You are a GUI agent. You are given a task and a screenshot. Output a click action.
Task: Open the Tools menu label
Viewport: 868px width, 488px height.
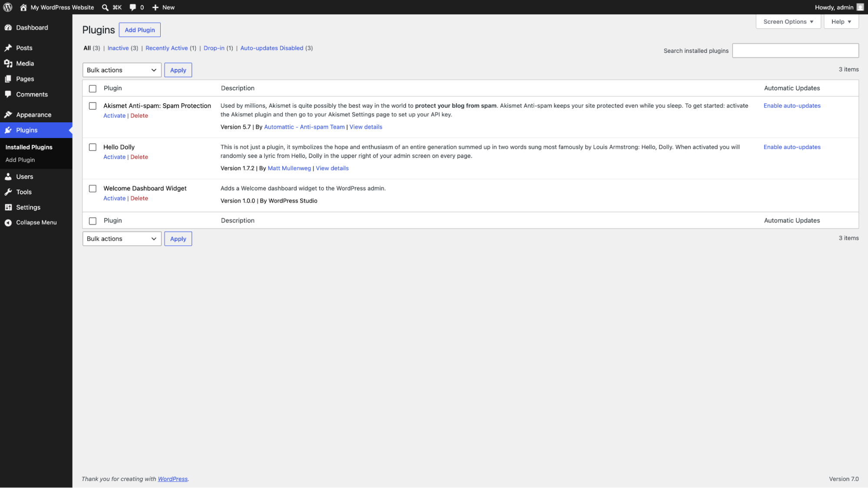click(x=24, y=192)
